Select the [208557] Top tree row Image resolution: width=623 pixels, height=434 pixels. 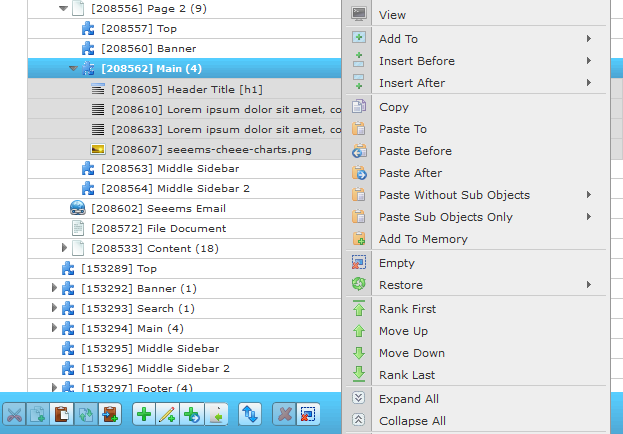coord(184,29)
